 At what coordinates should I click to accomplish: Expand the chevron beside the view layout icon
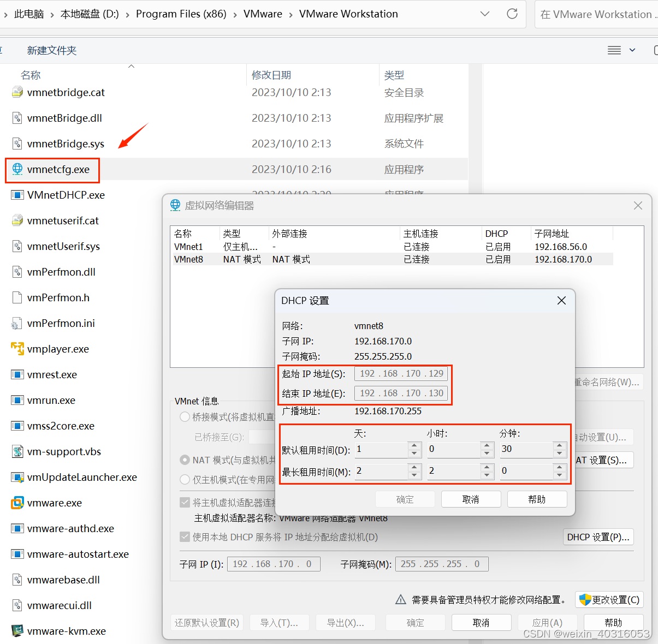[x=632, y=50]
